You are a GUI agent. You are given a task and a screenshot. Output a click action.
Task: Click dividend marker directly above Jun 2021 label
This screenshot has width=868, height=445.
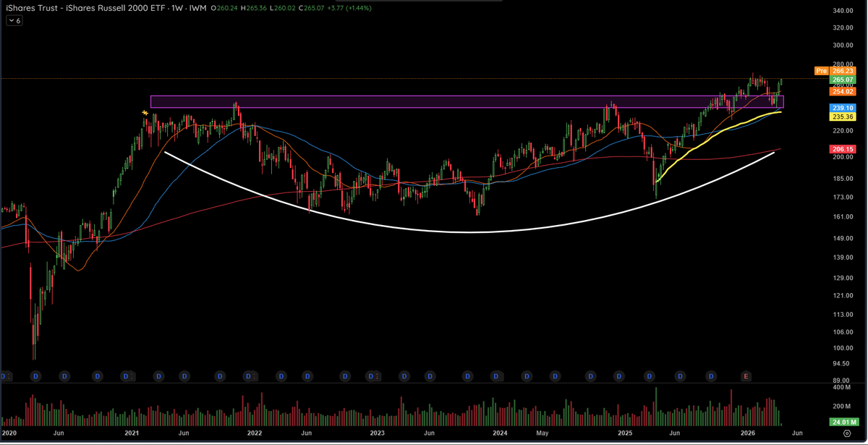(185, 377)
